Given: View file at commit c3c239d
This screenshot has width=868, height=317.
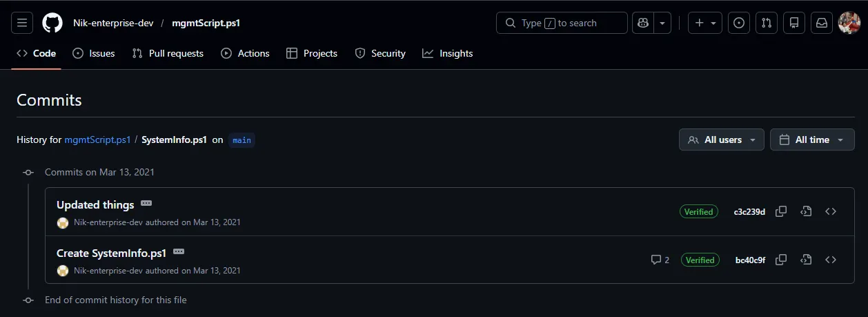Looking at the screenshot, I should [x=805, y=211].
